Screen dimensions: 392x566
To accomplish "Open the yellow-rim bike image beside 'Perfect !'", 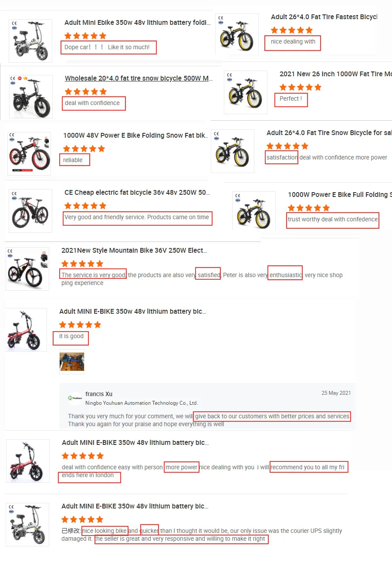I will coord(246,92).
